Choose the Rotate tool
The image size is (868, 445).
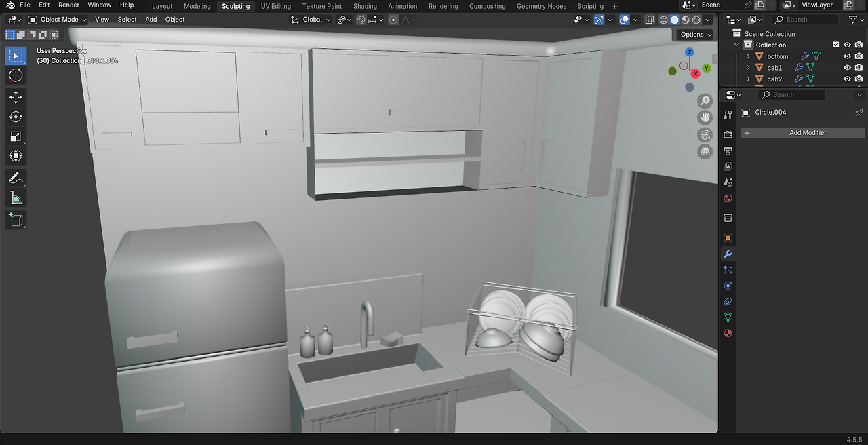[x=16, y=117]
